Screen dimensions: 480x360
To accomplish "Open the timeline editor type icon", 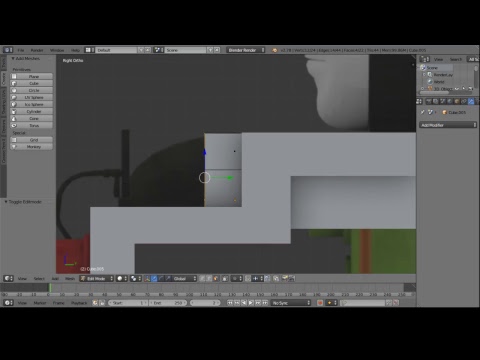I will coord(8,303).
